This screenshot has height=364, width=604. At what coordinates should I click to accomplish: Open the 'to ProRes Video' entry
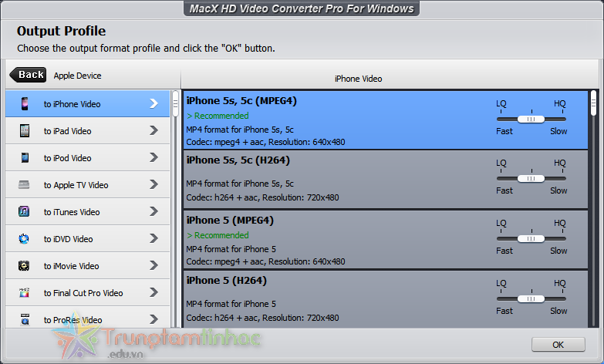point(87,317)
